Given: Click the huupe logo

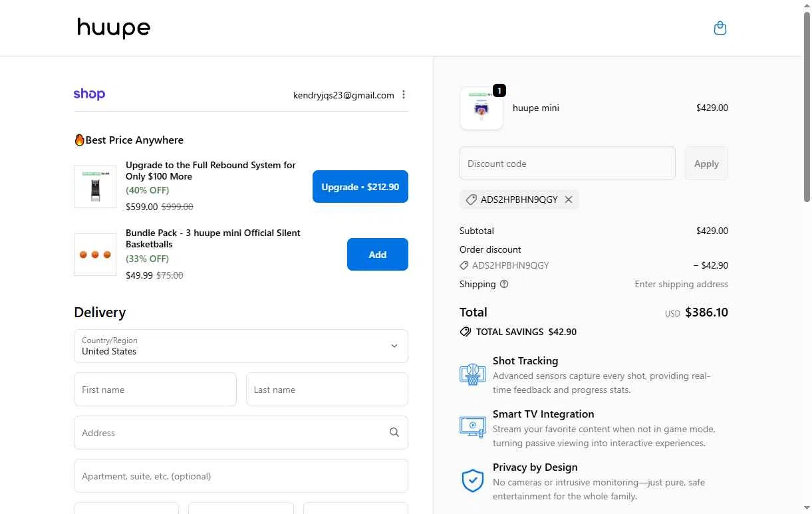Looking at the screenshot, I should coord(114,28).
